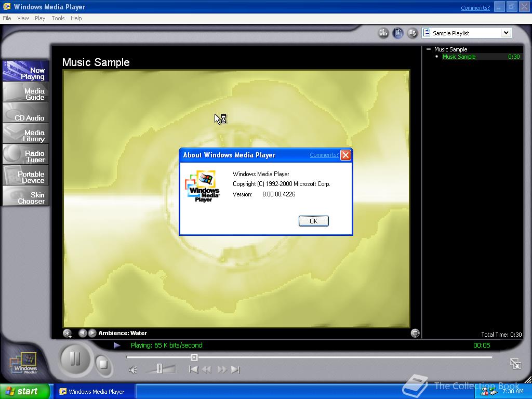Select the green Music Sample track
532x399 pixels.
tap(459, 57)
